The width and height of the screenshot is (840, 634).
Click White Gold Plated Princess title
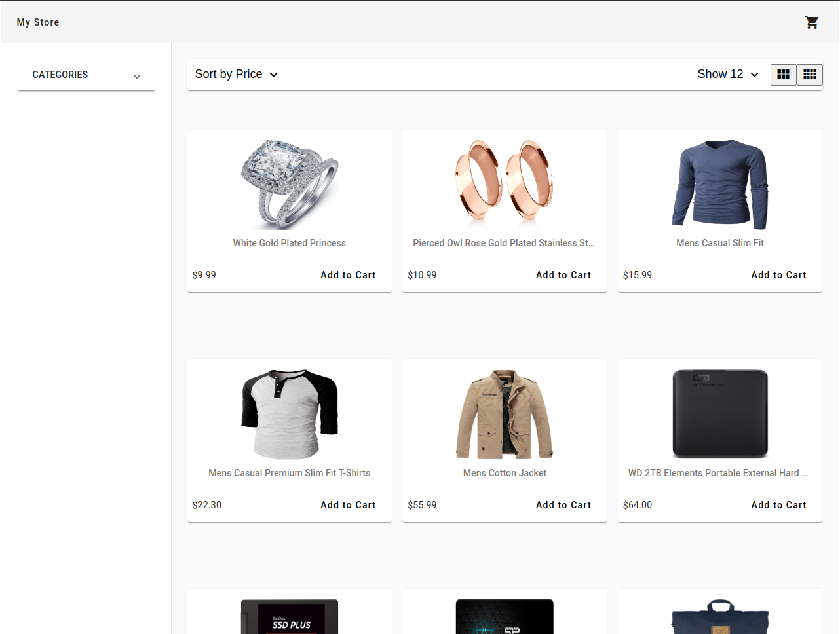(290, 243)
